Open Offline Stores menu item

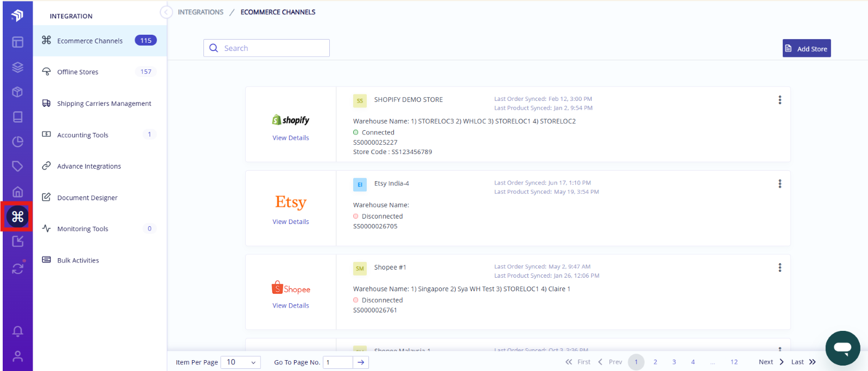pos(100,72)
